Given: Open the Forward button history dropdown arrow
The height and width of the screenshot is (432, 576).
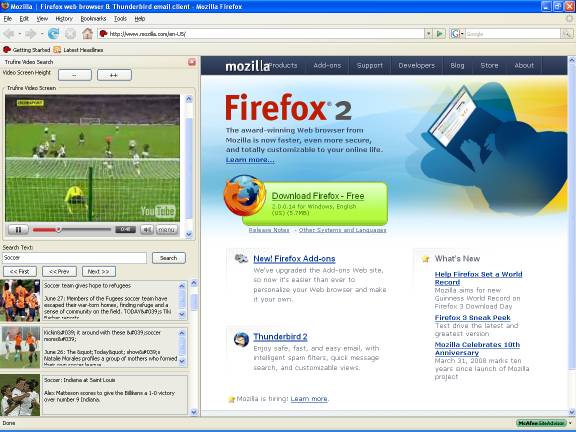Looking at the screenshot, I should click(42, 34).
